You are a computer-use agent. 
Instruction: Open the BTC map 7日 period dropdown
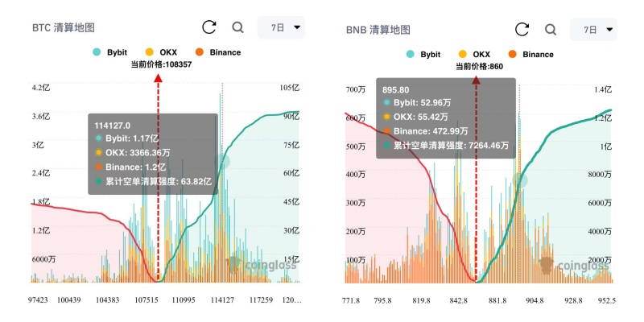tap(281, 27)
